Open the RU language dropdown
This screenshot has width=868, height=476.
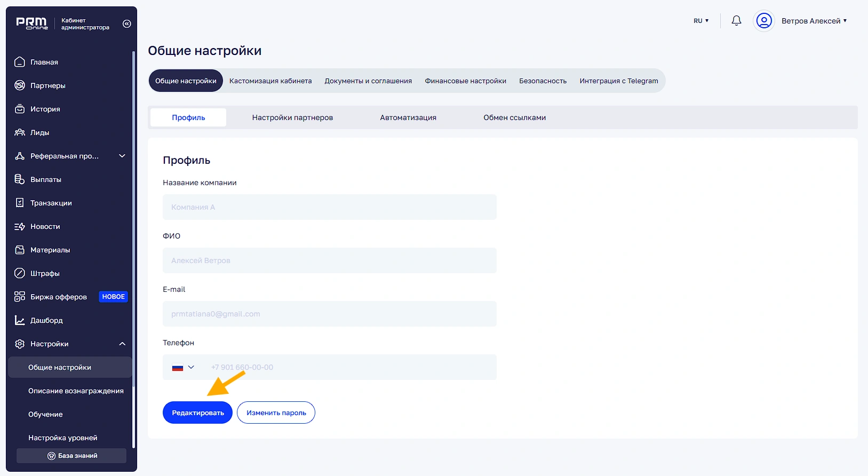[x=701, y=21]
